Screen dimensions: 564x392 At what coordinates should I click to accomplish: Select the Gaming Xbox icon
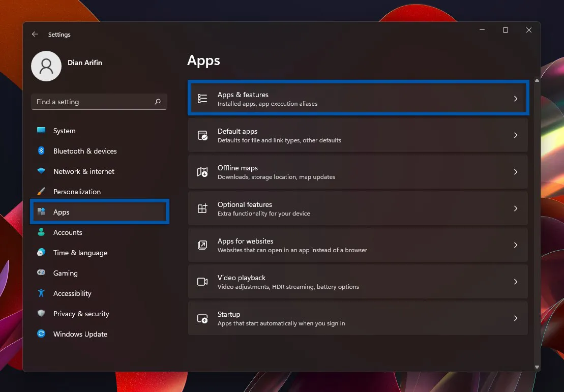[x=41, y=273]
